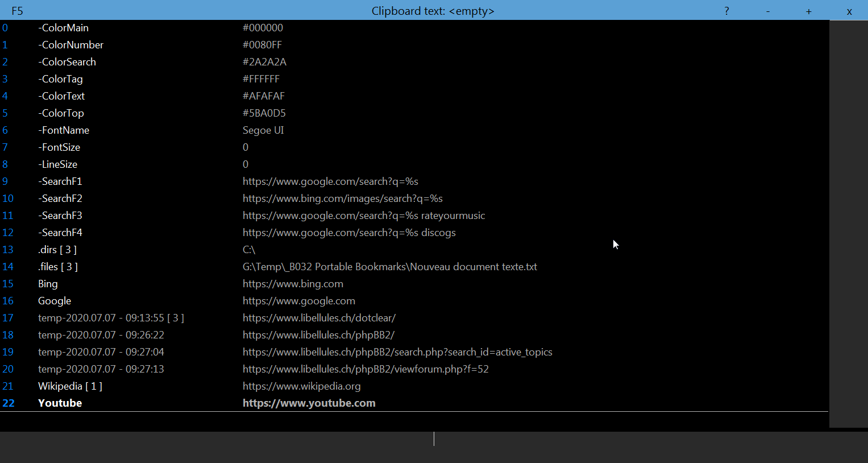Select temp-2020.07.07 - 09:26:22 entry
This screenshot has width=868, height=463.
pos(101,335)
